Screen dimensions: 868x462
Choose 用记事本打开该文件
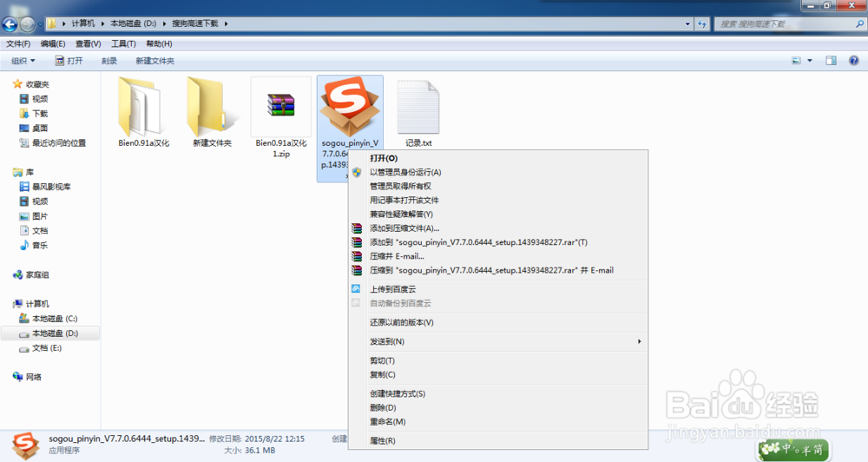(x=404, y=200)
